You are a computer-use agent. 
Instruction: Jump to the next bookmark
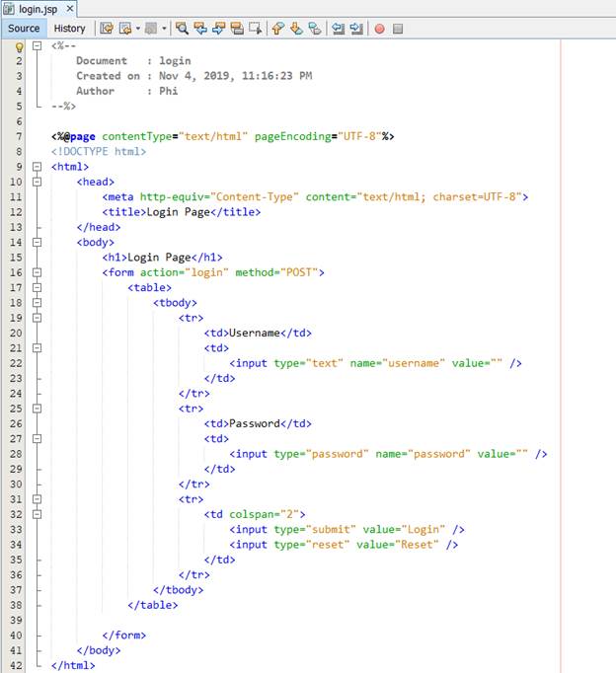pos(296,29)
